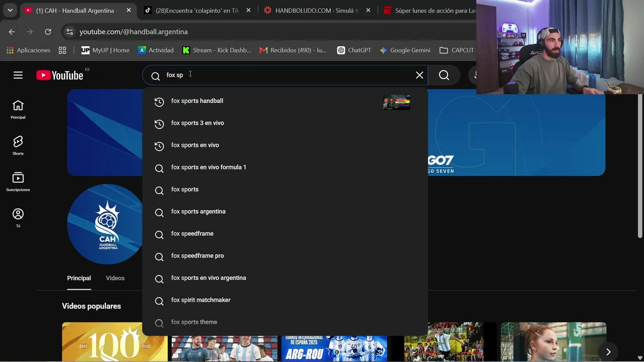Open the red-haired player video thumbnail
644x362 pixels.
[x=553, y=342]
